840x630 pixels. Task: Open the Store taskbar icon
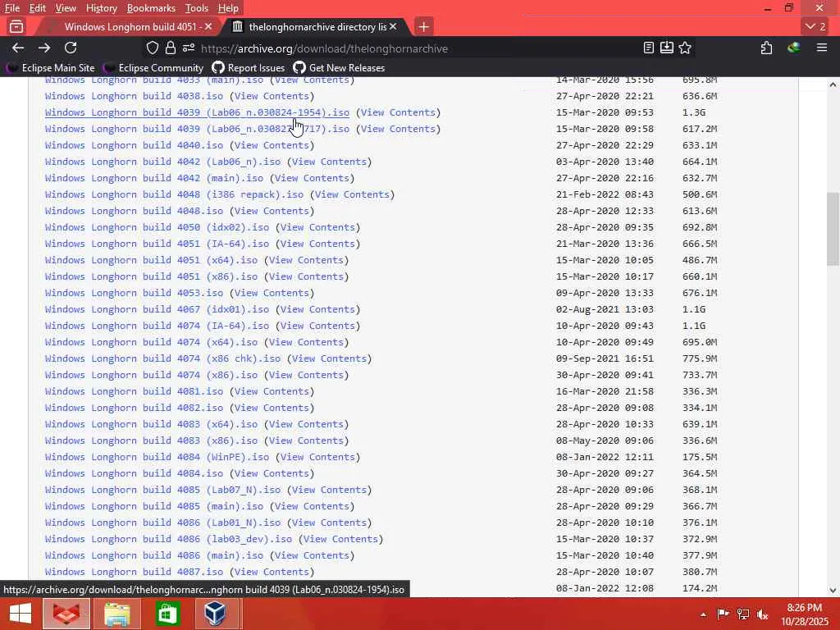167,614
